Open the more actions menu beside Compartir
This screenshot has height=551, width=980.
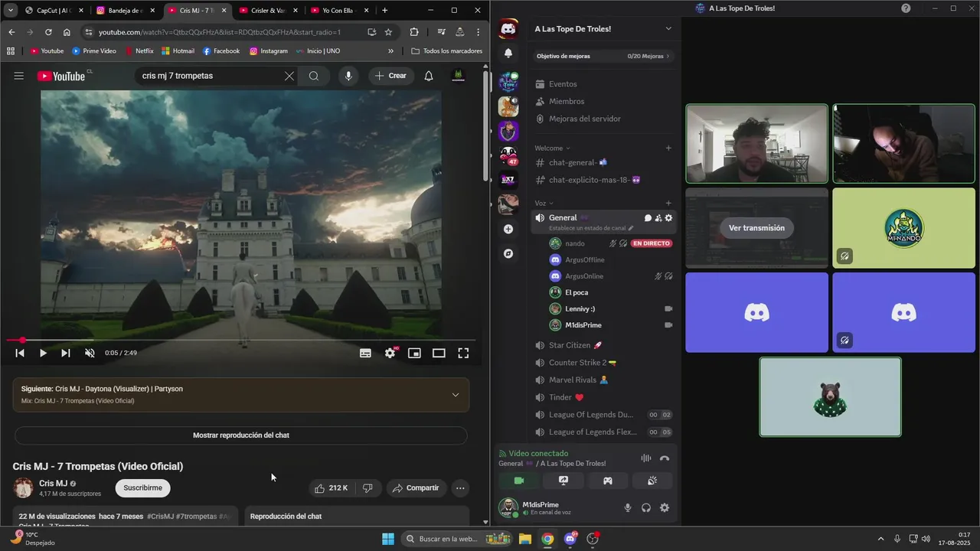pyautogui.click(x=460, y=487)
